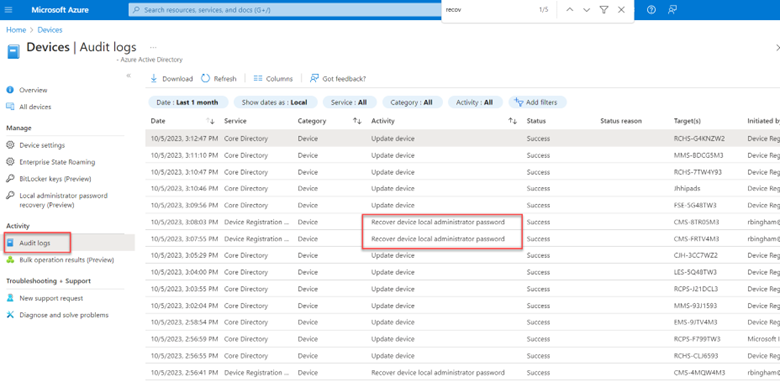Image resolution: width=780 pixels, height=382 pixels.
Task: Sort by the Activity column arrows
Action: point(512,121)
